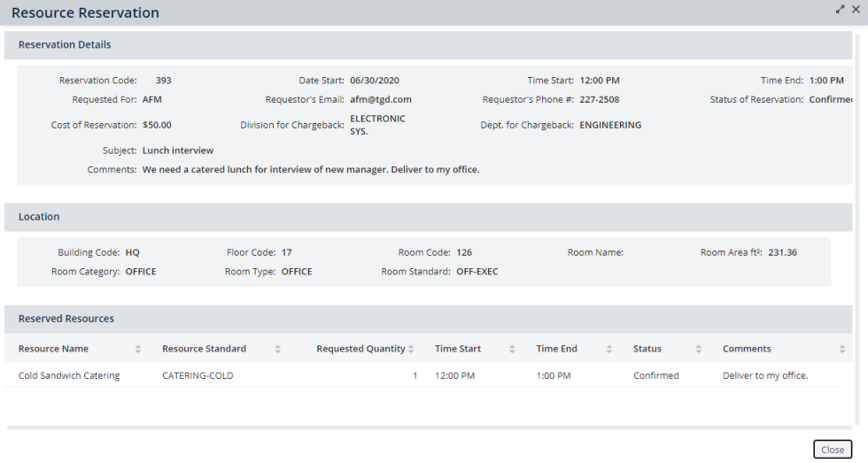Select the Cold Sandwich Catering row
This screenshot has width=868, height=463.
[69, 375]
